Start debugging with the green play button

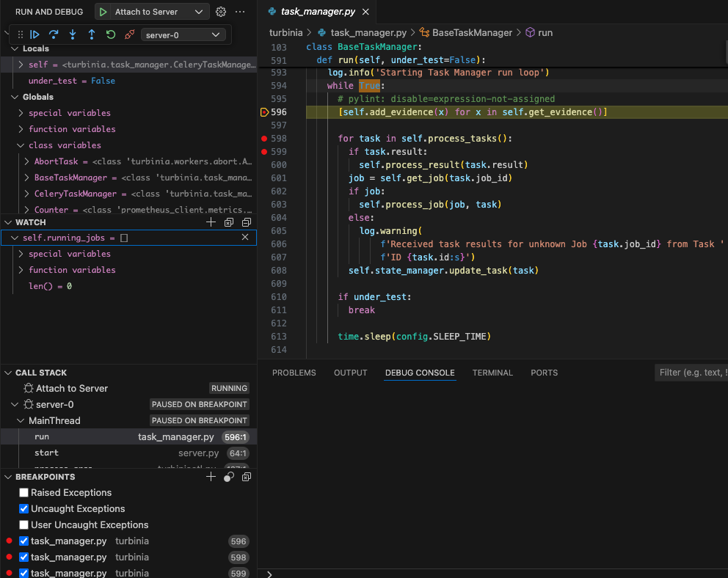pyautogui.click(x=103, y=12)
